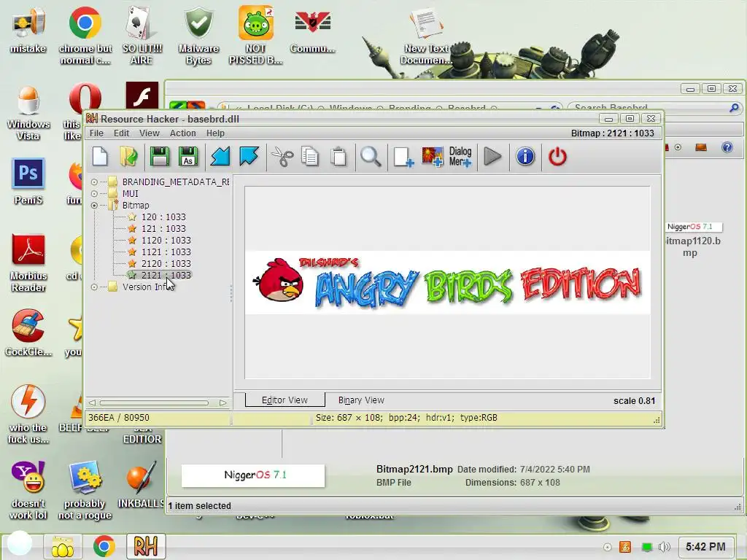
Task: Expand the MUI tree node
Action: [94, 194]
